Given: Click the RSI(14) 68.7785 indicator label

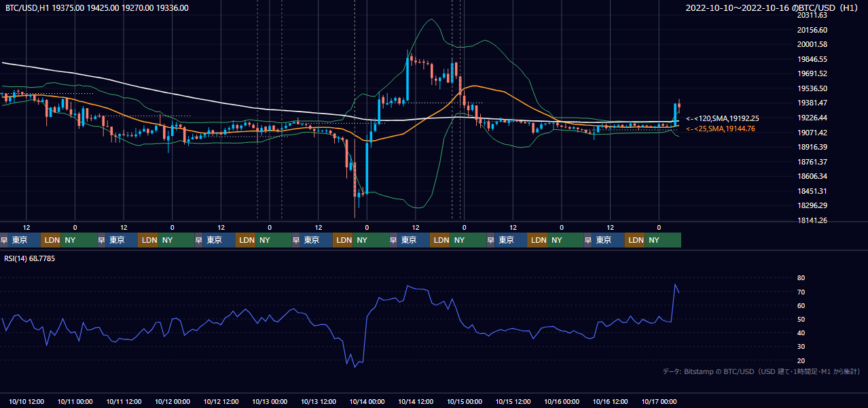Looking at the screenshot, I should (31, 258).
